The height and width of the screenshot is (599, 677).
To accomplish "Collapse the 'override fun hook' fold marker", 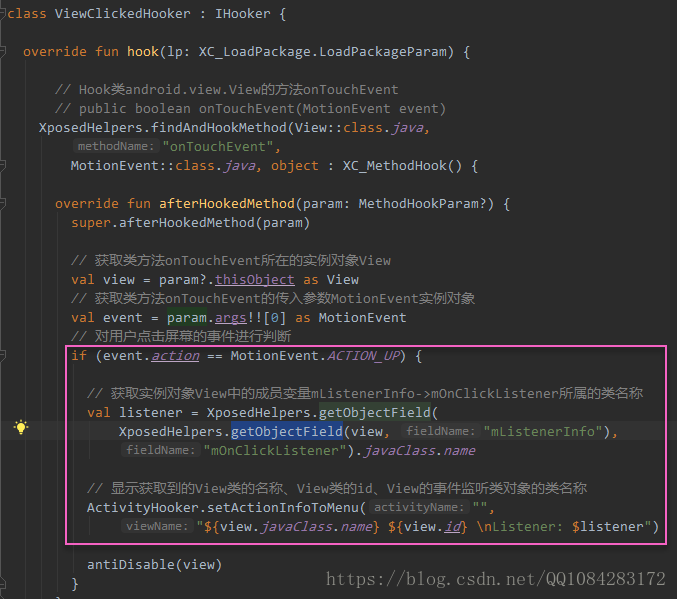I will [2, 51].
